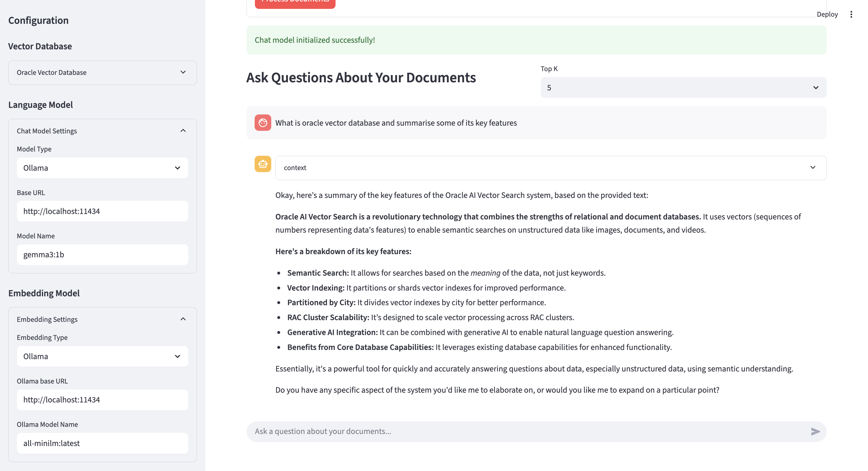
Task: Click the 'Configuration' sidebar heading
Action: point(38,20)
